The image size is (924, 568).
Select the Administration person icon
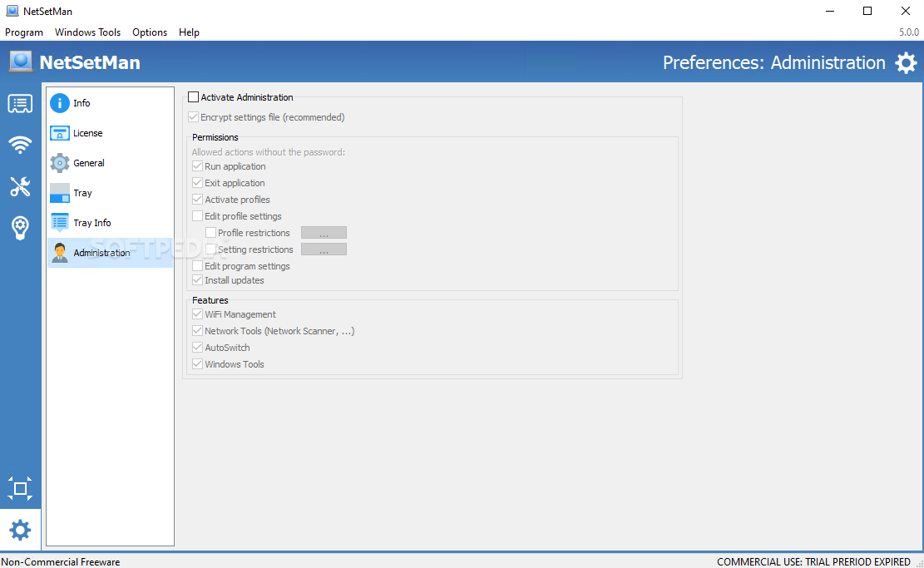tap(60, 253)
